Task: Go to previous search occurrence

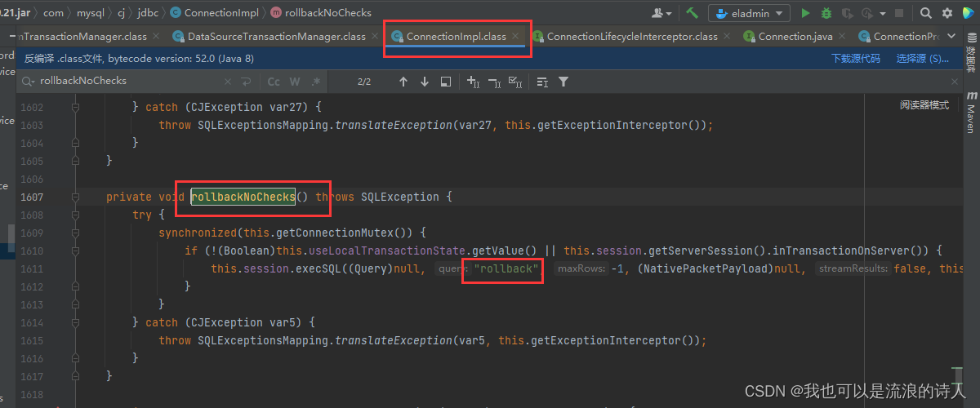Action: pos(403,82)
